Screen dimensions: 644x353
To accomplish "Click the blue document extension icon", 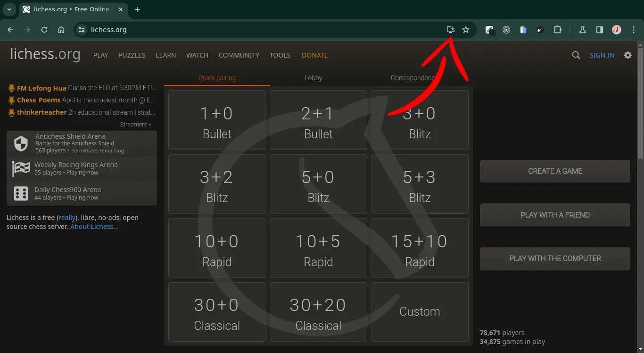I will coord(523,30).
